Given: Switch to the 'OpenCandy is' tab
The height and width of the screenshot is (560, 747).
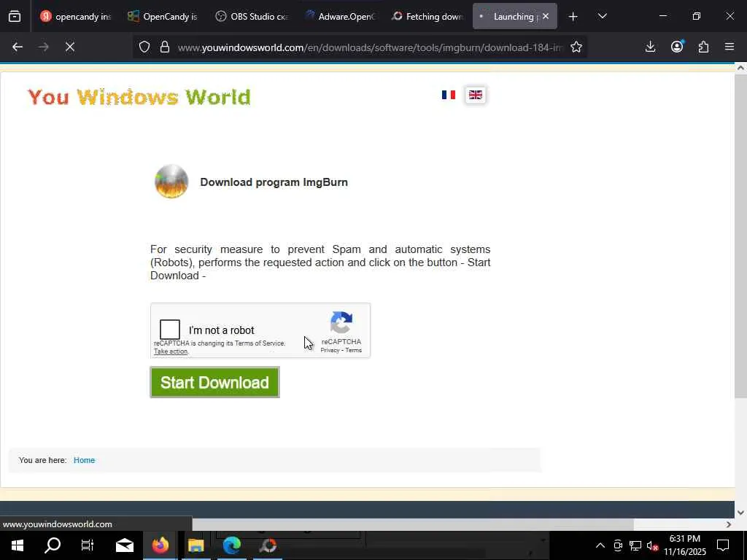Looking at the screenshot, I should [x=163, y=17].
